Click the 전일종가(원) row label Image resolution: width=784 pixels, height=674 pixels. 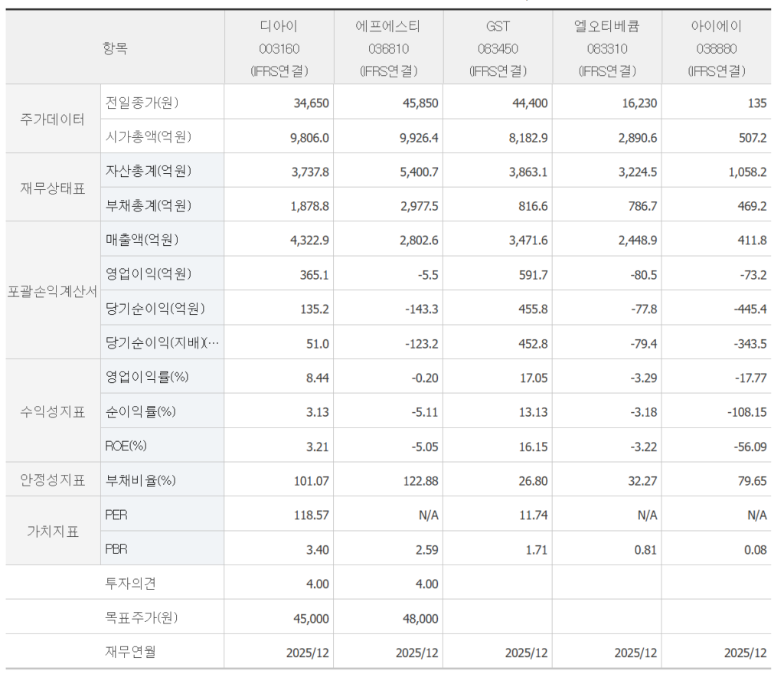point(142,103)
